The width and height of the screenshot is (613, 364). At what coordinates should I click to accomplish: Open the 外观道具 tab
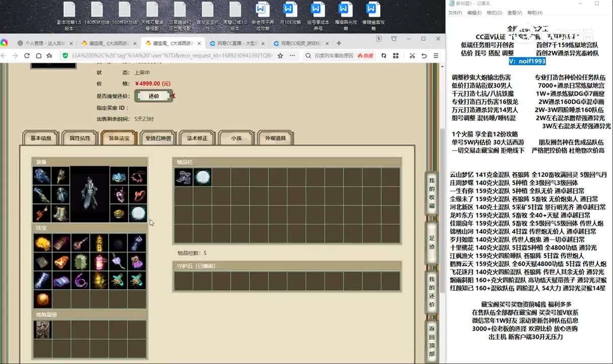[x=275, y=138]
